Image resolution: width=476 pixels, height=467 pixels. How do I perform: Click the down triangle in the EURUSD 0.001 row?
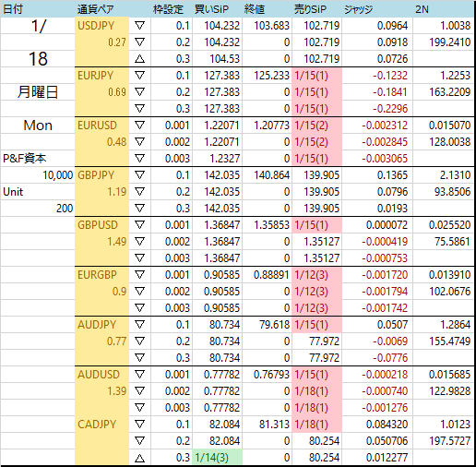coord(139,126)
